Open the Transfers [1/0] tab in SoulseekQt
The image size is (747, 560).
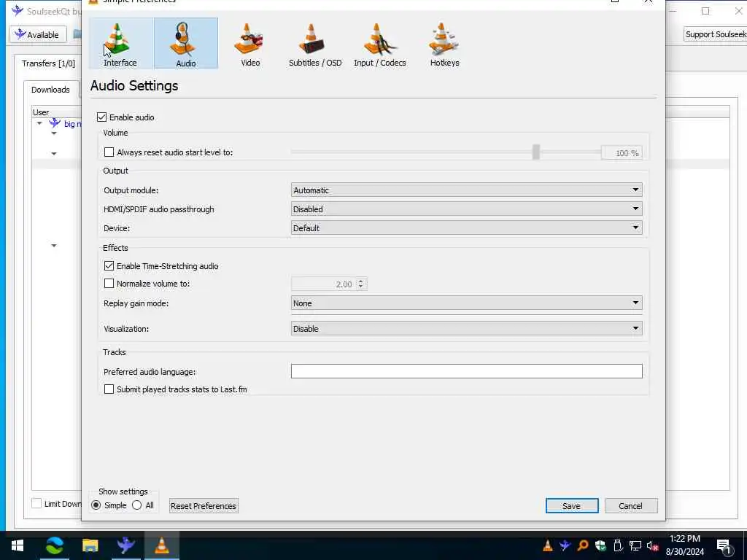[x=48, y=63]
